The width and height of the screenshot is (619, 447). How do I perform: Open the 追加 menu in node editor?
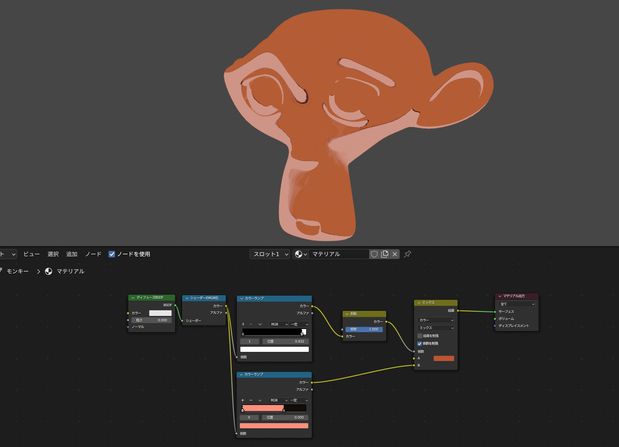click(72, 254)
